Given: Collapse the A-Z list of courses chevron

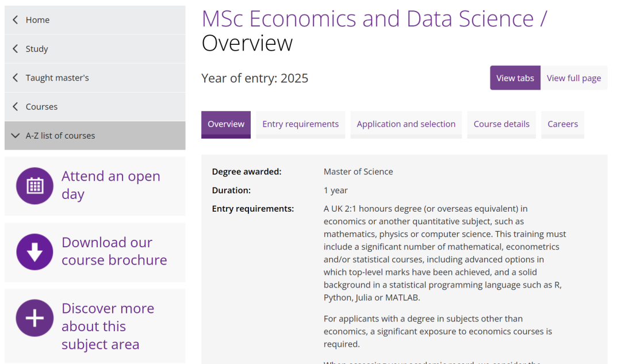Looking at the screenshot, I should point(16,136).
